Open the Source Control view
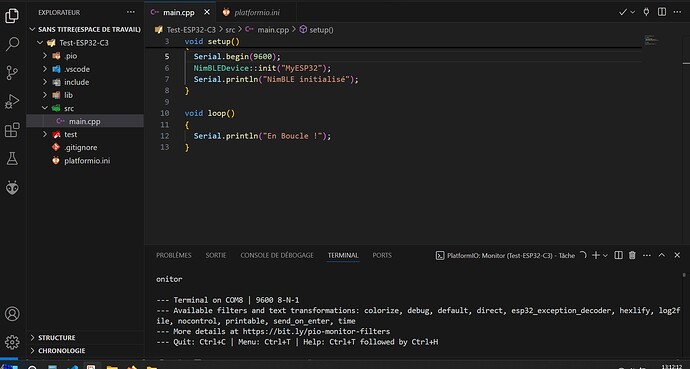Screen dimensions: 690x369 (12, 73)
